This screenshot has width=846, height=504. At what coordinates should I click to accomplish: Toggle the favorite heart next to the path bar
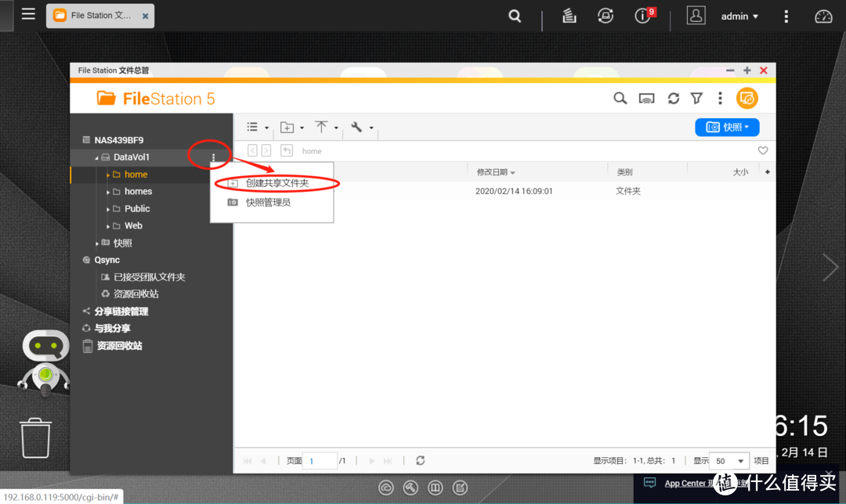762,150
